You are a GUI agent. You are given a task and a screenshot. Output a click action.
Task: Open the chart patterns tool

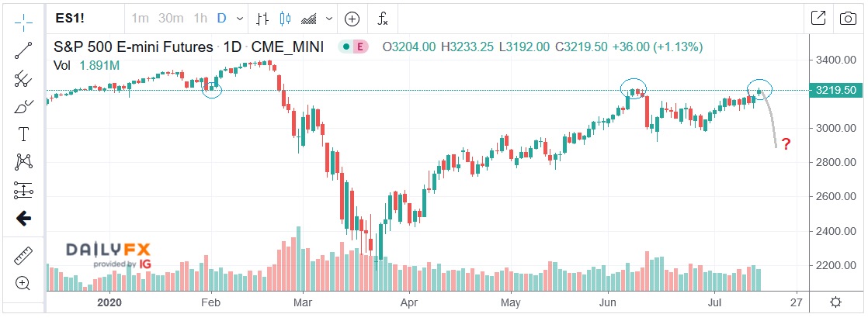click(23, 162)
